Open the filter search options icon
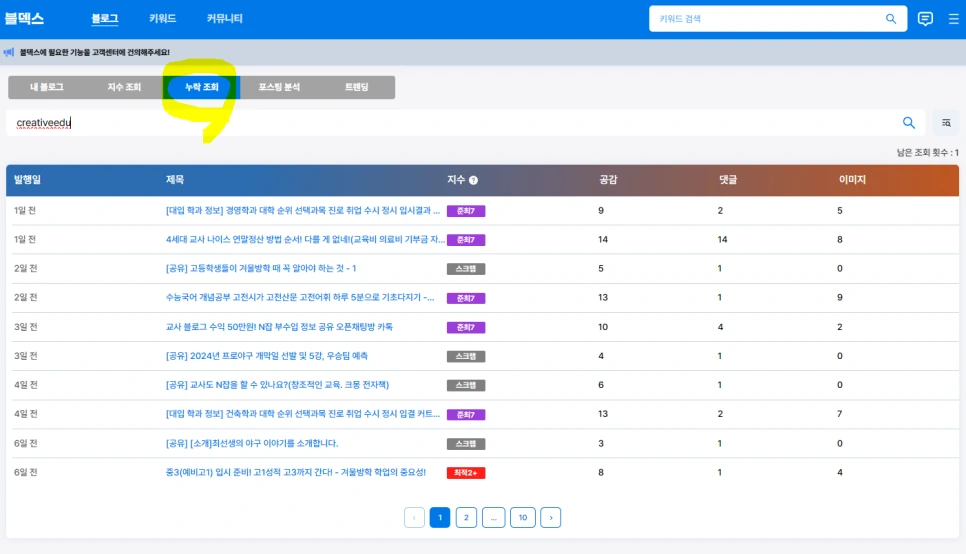The width and height of the screenshot is (966, 554). point(946,123)
